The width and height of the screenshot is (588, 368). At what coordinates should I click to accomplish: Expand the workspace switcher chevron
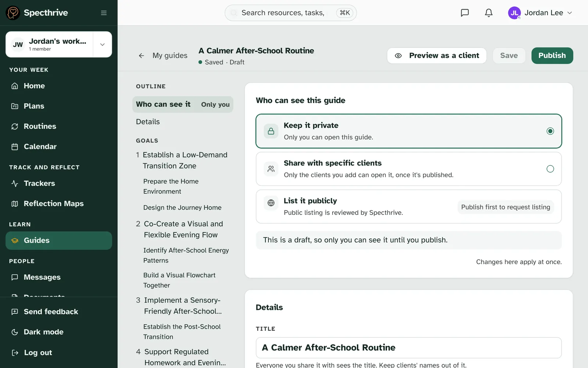click(103, 45)
